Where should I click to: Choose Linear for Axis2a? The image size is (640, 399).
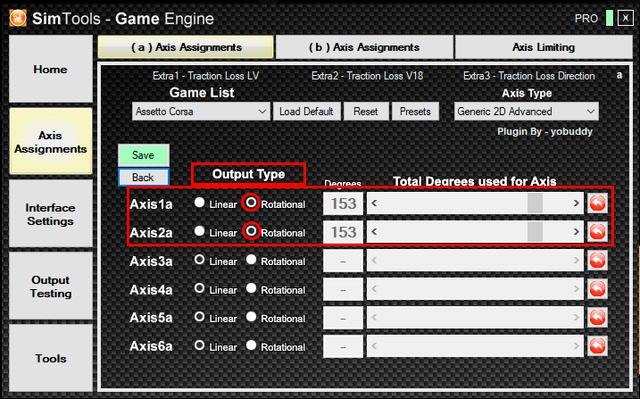tap(199, 231)
